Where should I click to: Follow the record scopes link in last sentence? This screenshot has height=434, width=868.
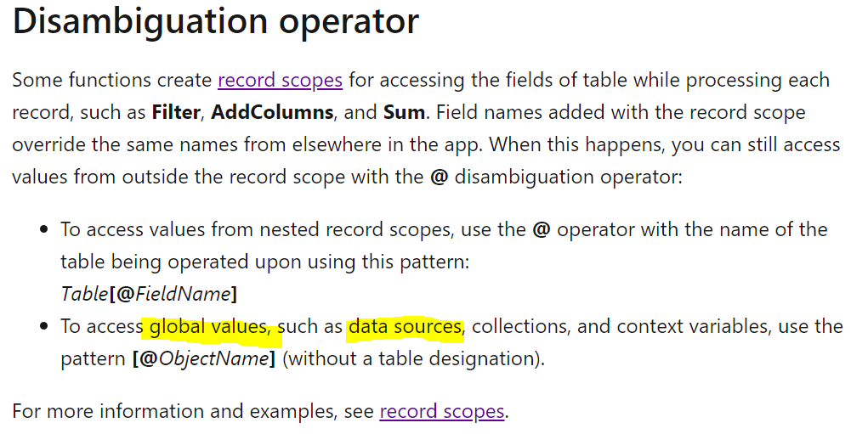point(442,412)
